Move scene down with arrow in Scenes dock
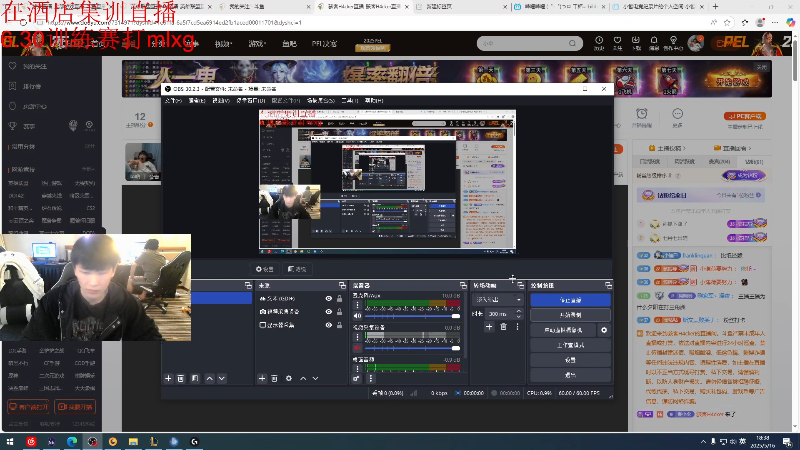Image resolution: width=800 pixels, height=450 pixels. pos(221,379)
